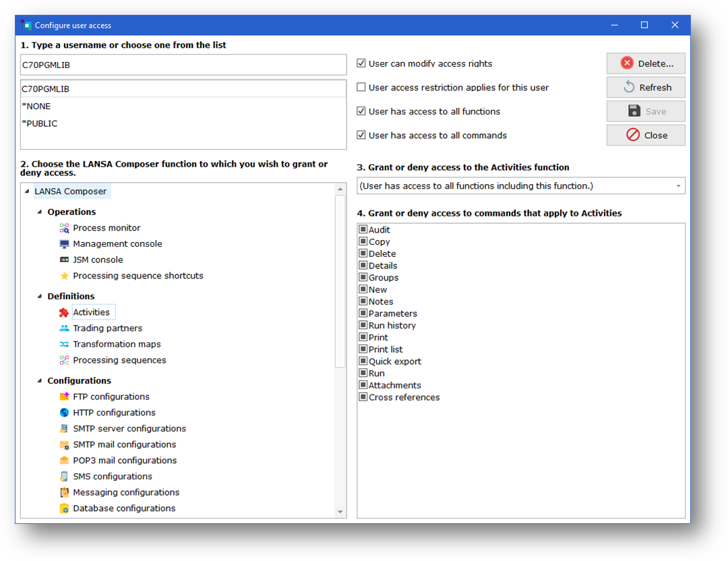Click the Transformation maps icon

tap(64, 344)
